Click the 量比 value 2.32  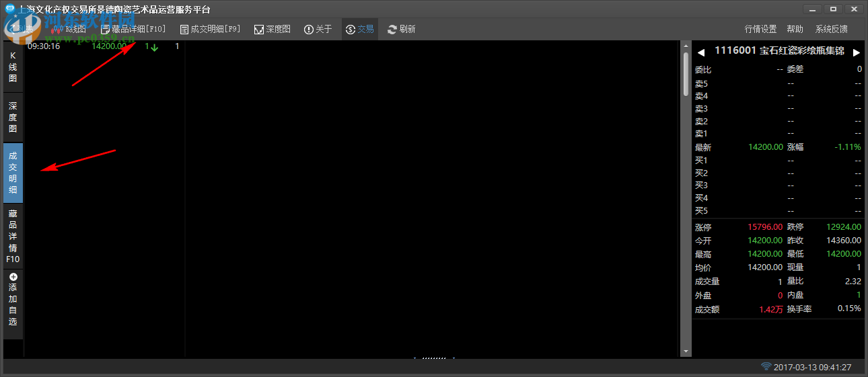pyautogui.click(x=854, y=282)
